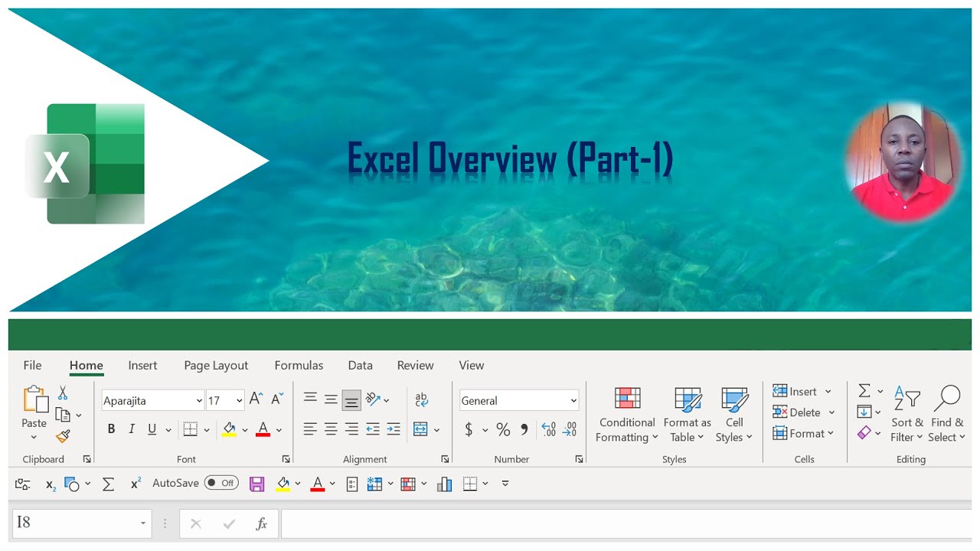The width and height of the screenshot is (980, 551).
Task: Decrease indent in Alignment group
Action: coord(373,429)
